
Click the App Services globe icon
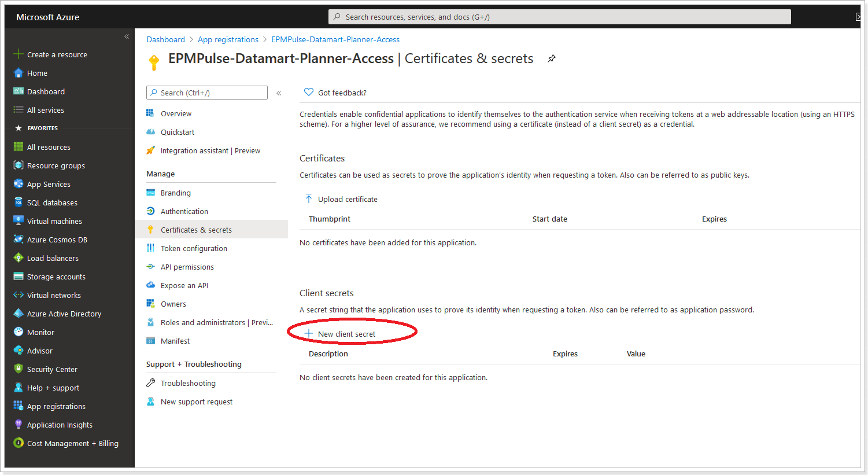[x=18, y=184]
